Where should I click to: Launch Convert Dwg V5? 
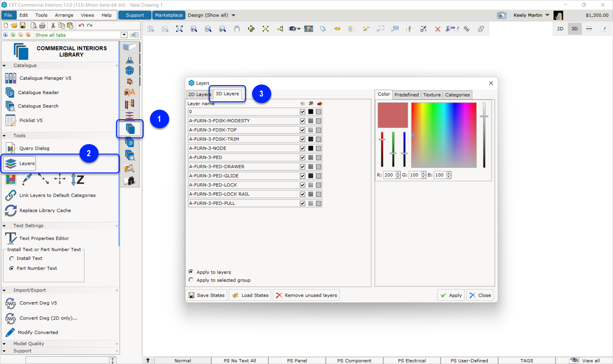pos(38,303)
